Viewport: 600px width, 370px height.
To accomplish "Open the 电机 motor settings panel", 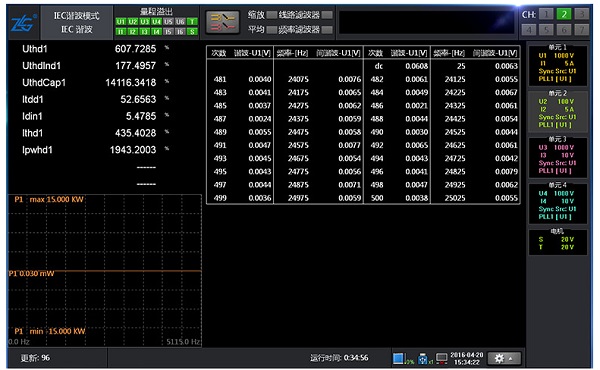I will [x=558, y=241].
